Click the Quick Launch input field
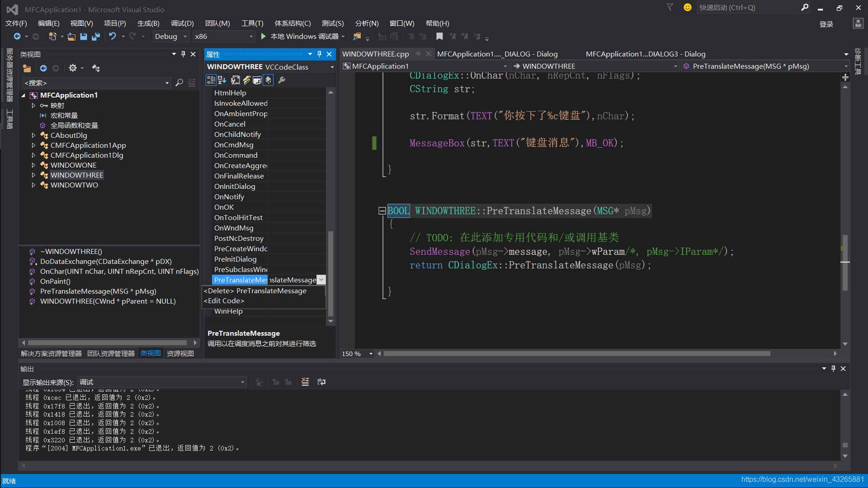Image resolution: width=868 pixels, height=488 pixels. point(748,7)
